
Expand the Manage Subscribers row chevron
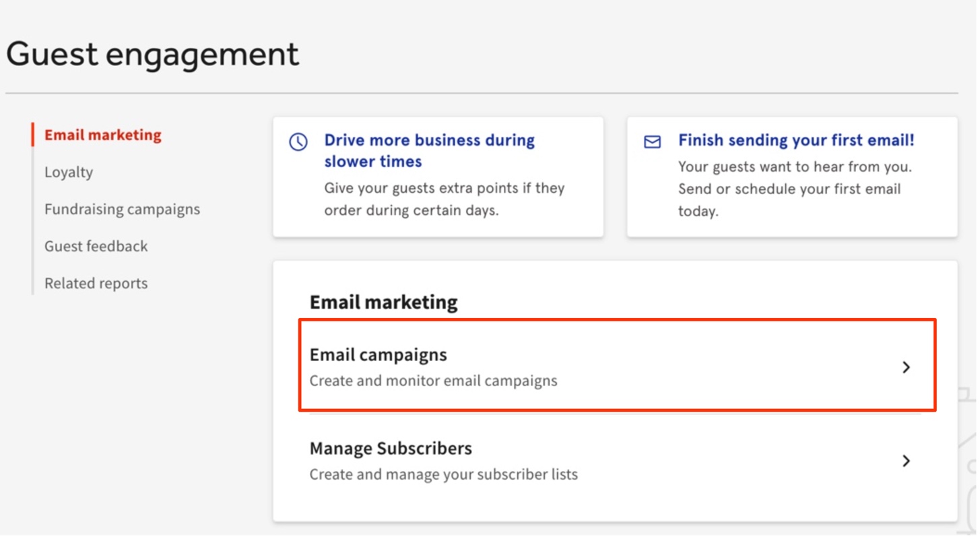pyautogui.click(x=906, y=462)
